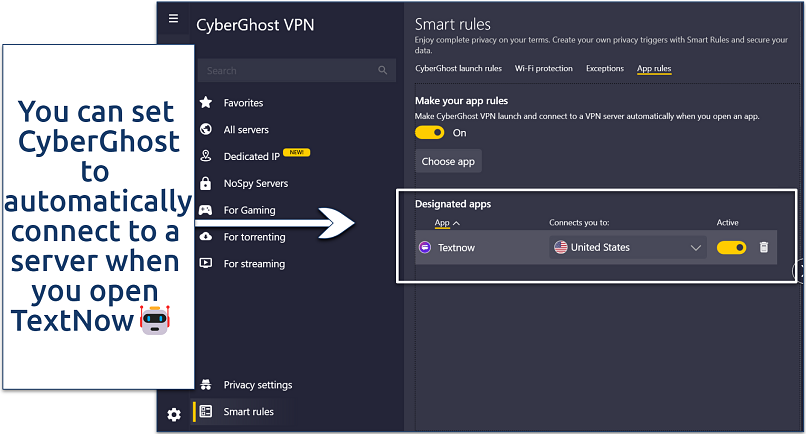Click the For Gaming controller icon

[x=206, y=210]
